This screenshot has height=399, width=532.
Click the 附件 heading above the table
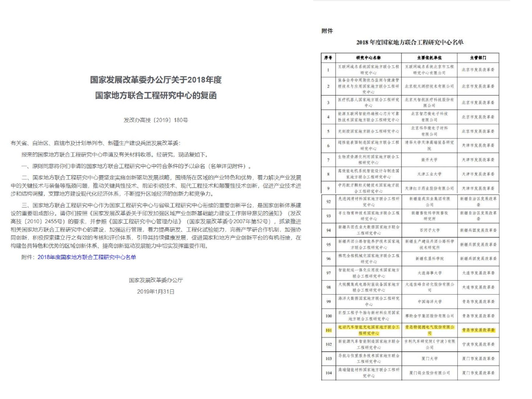coord(327,31)
